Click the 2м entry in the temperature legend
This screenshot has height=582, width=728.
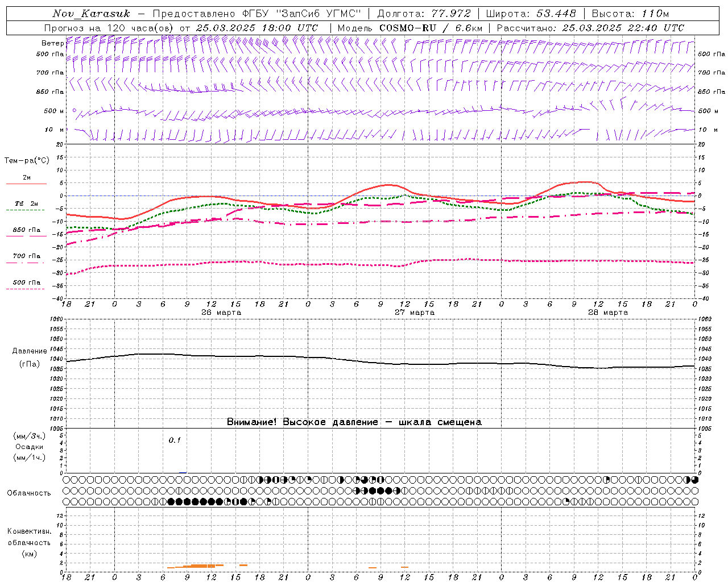(x=27, y=178)
